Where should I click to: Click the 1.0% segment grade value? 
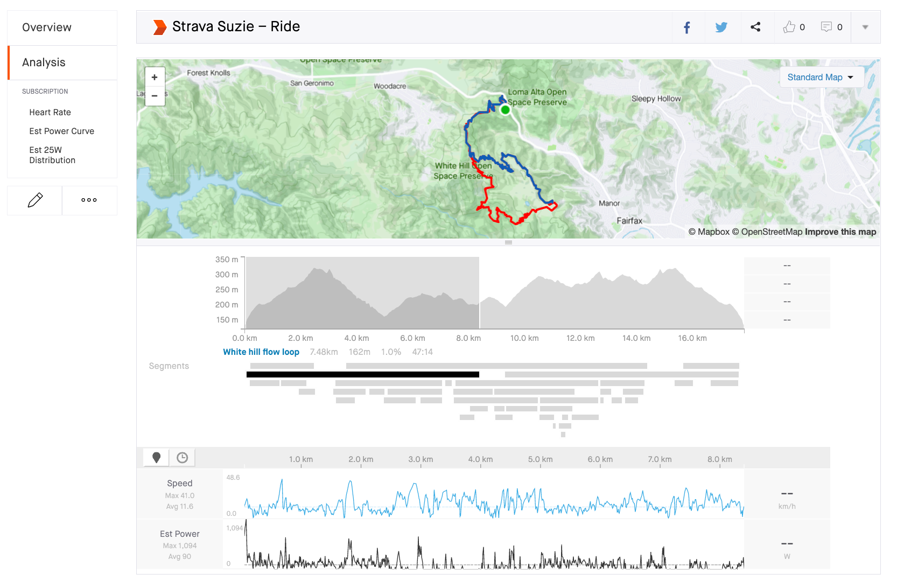(391, 352)
